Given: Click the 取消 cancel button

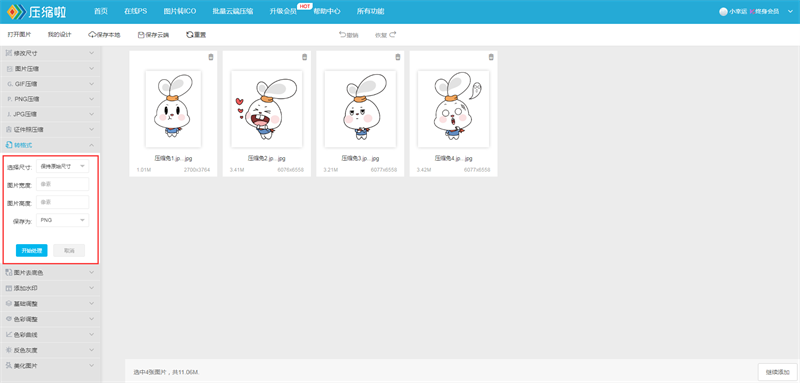Looking at the screenshot, I should click(x=69, y=250).
